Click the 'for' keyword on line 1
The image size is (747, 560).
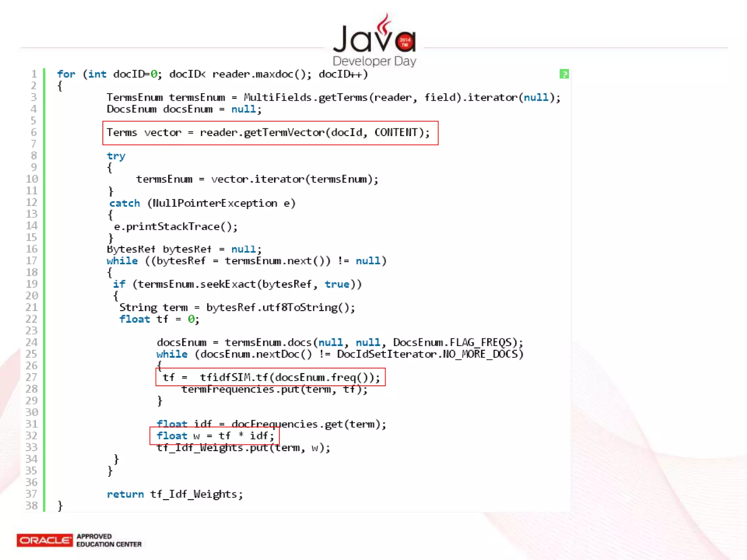click(66, 74)
